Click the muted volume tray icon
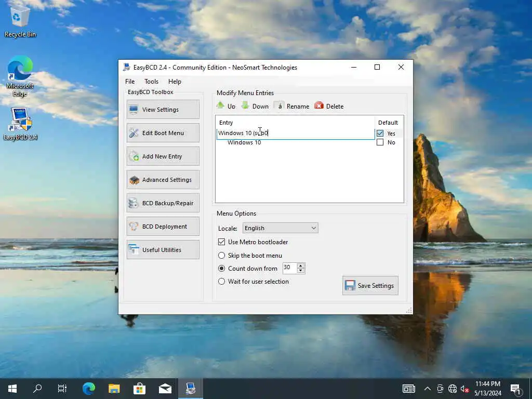Screen dimensions: 532x399 (x=464, y=389)
